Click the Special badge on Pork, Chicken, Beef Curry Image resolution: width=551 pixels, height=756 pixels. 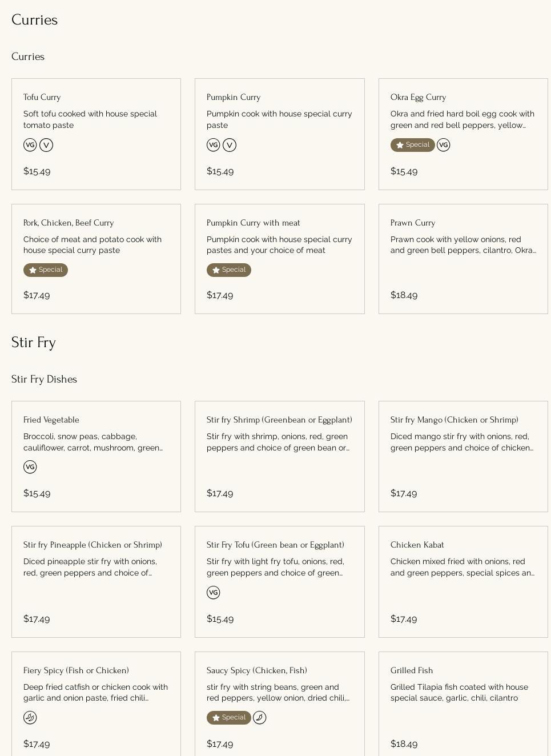pyautogui.click(x=46, y=270)
